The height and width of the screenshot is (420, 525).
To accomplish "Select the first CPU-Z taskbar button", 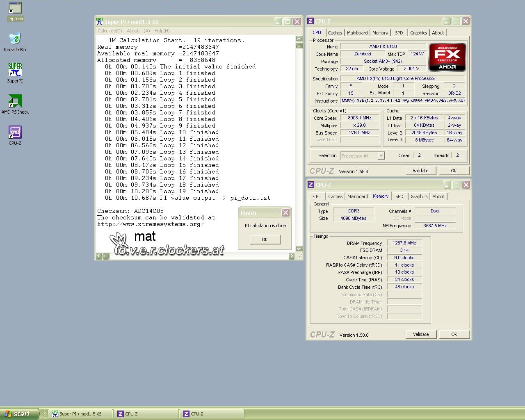I will coord(146,414).
